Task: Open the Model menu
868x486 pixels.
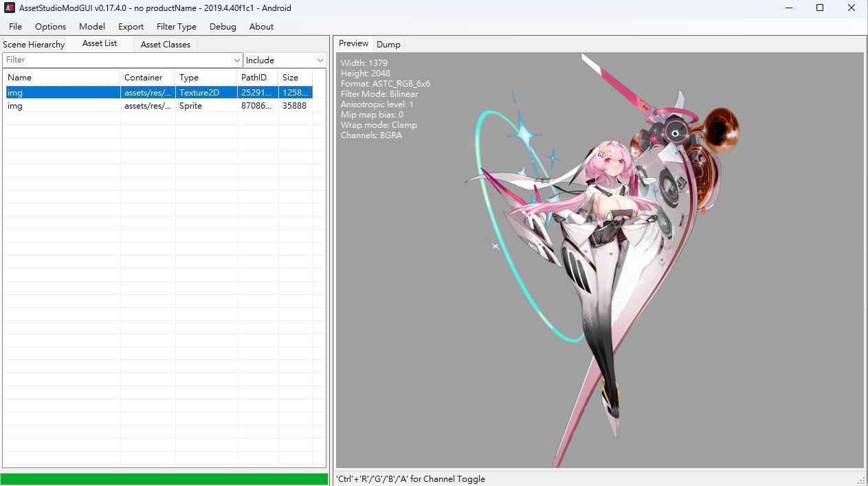Action: click(x=92, y=27)
